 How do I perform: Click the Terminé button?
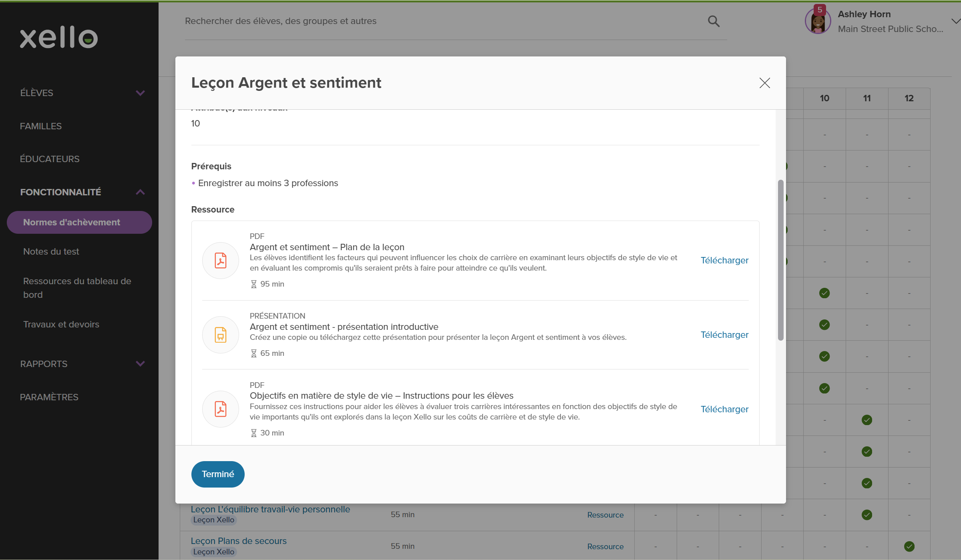point(218,474)
